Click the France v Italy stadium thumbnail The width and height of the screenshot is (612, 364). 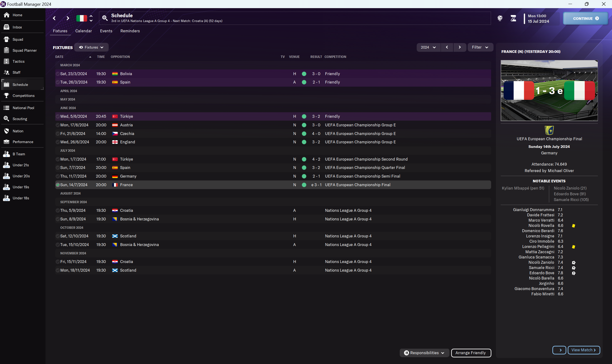pos(549,90)
